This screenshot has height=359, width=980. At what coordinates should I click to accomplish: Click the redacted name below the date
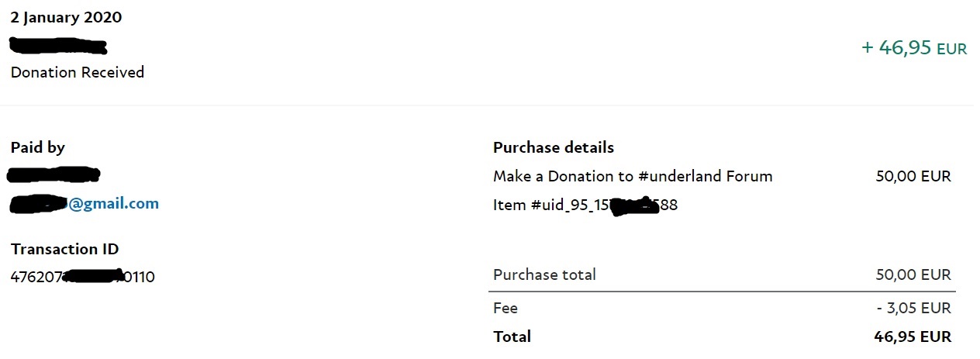coord(58,45)
